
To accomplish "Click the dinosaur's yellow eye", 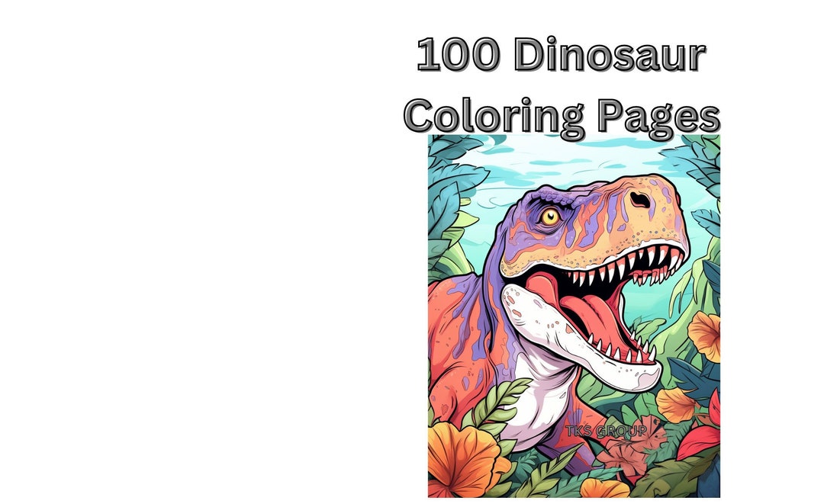I will 550,217.
